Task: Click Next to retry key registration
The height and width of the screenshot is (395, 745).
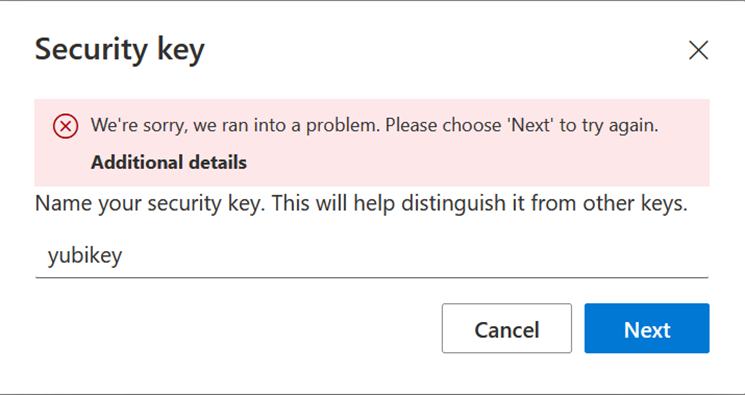Action: (647, 328)
